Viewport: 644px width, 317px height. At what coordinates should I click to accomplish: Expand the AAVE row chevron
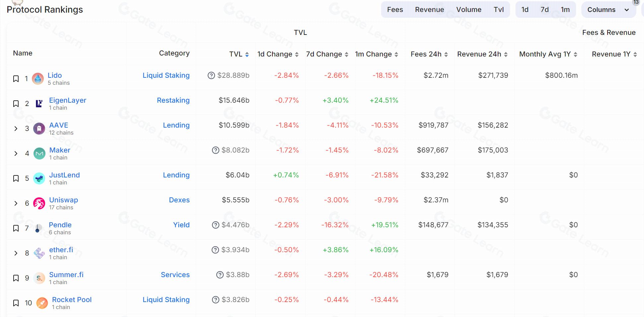[16, 129]
